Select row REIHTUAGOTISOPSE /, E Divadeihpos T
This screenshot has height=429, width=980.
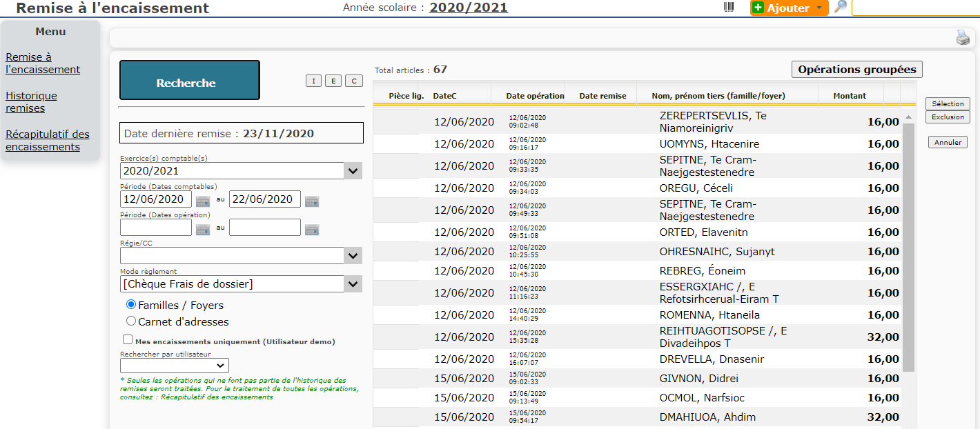point(637,337)
